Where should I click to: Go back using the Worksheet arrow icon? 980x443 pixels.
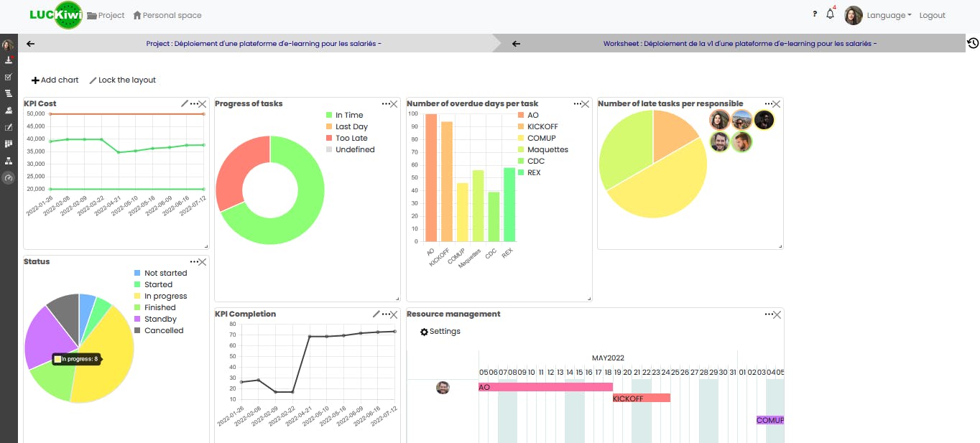[x=516, y=44]
